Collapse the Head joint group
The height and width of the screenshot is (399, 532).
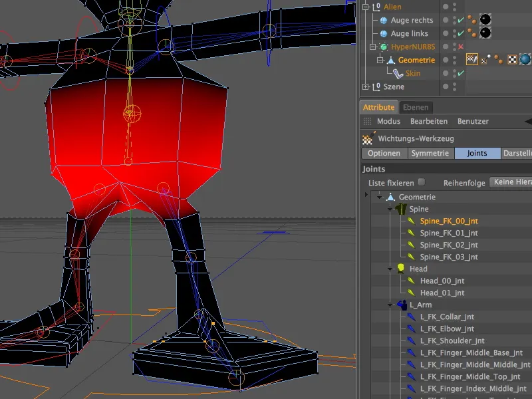point(390,269)
